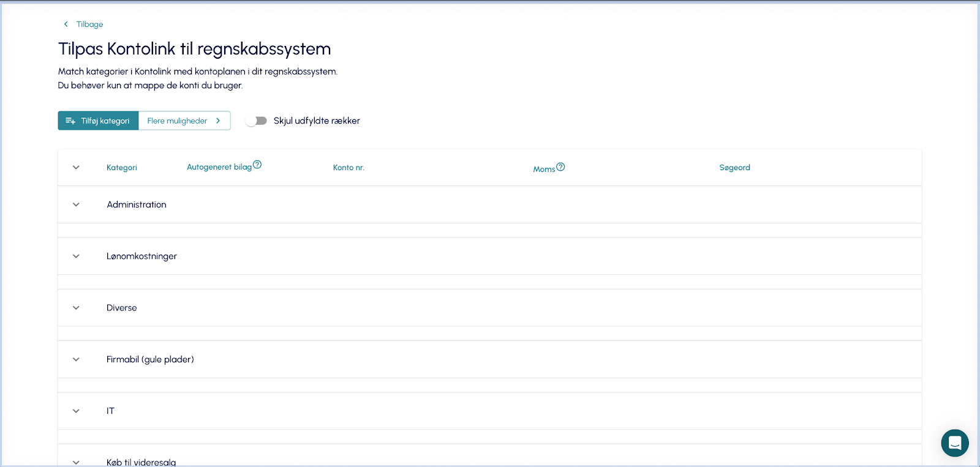Select the Lønomkostninger row label
This screenshot has height=467, width=980.
tap(141, 256)
